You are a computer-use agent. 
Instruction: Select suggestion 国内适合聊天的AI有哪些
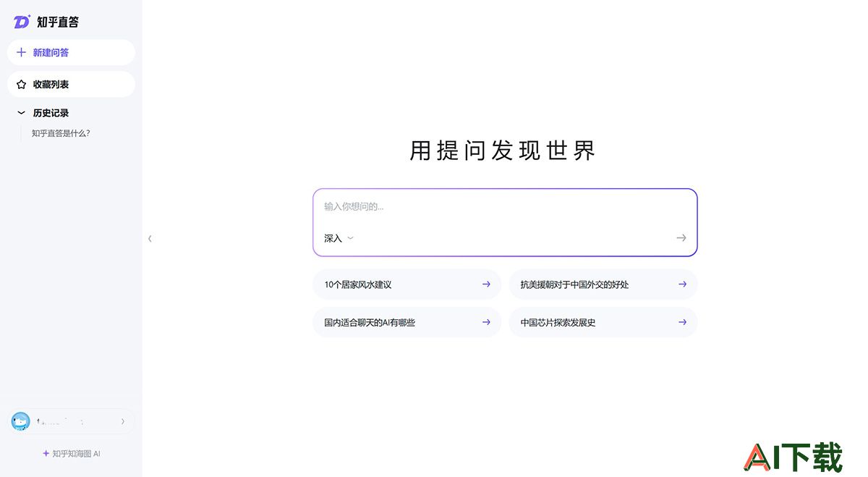point(407,322)
